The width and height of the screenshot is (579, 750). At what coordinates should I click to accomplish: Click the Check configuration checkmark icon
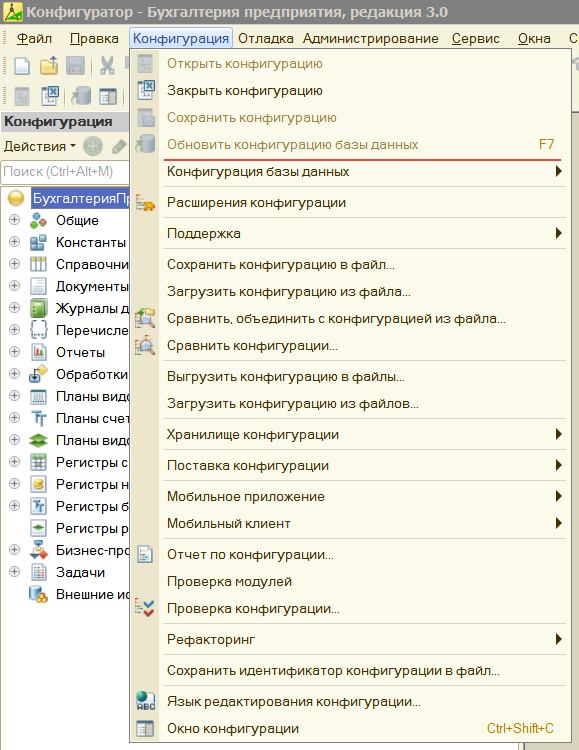[x=145, y=608]
